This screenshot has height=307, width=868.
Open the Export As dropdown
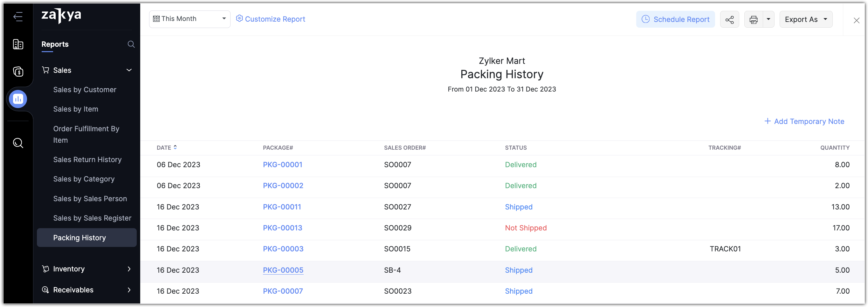click(806, 19)
